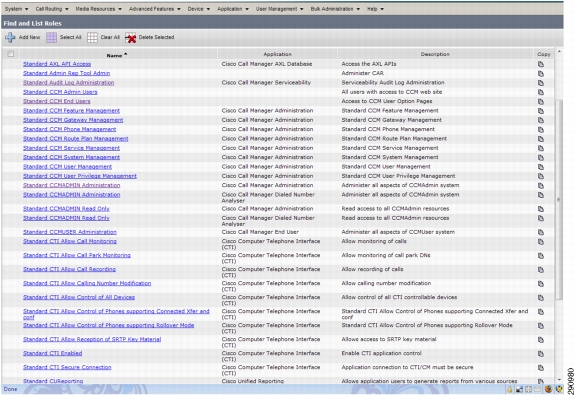Copy the Standard AXL API Access role
The height and width of the screenshot is (418, 576).
coord(541,64)
